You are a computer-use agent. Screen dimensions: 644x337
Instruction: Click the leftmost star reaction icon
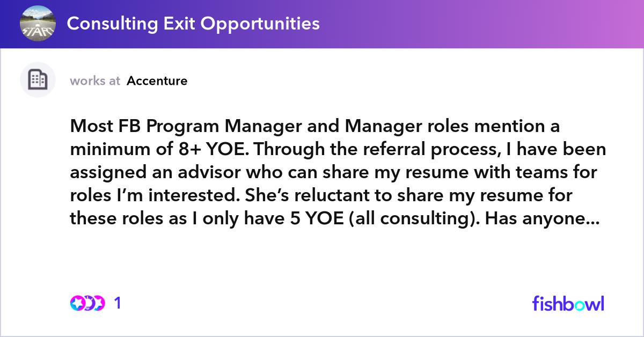point(77,304)
